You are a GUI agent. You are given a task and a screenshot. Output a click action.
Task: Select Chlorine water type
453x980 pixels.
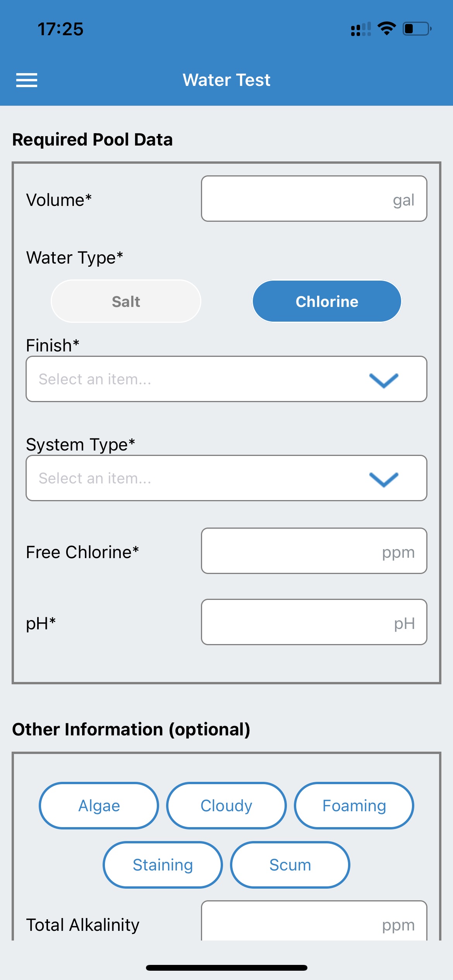(x=327, y=302)
